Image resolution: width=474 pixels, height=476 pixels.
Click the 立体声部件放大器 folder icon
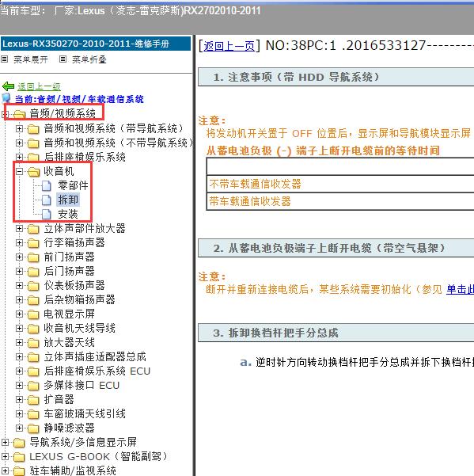click(x=33, y=229)
